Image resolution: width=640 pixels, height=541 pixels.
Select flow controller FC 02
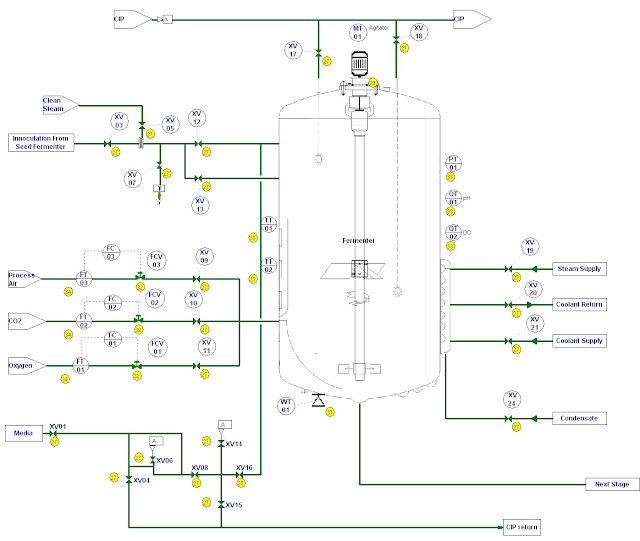coord(113,303)
